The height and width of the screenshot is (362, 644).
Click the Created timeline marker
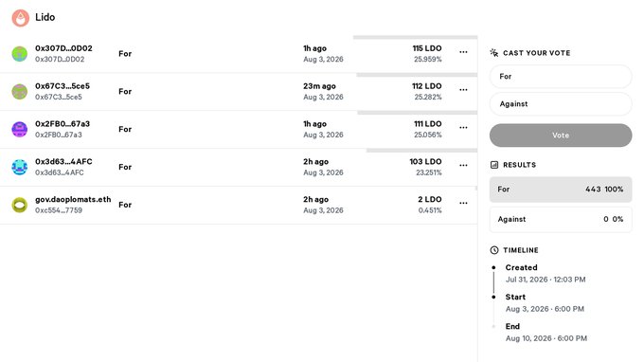click(493, 267)
